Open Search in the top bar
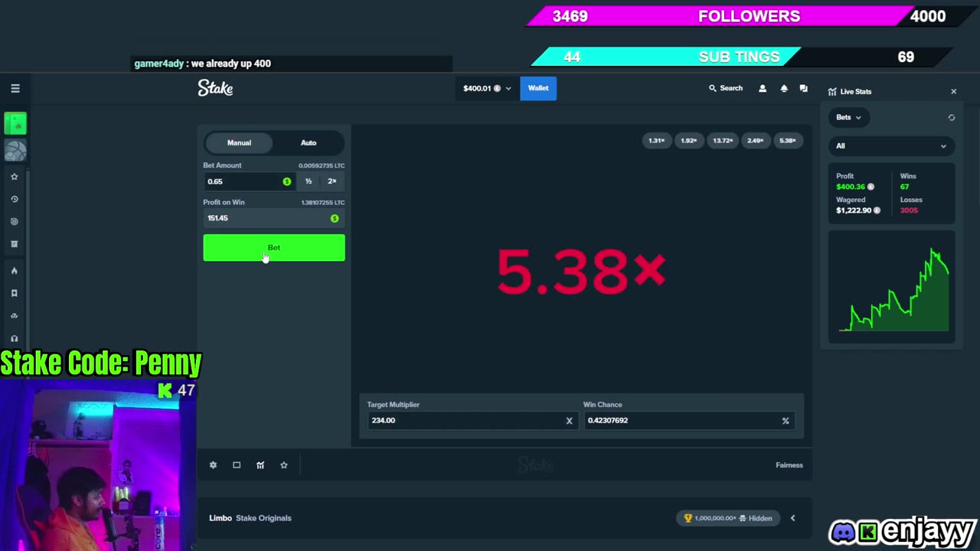This screenshot has height=551, width=980. tap(726, 88)
